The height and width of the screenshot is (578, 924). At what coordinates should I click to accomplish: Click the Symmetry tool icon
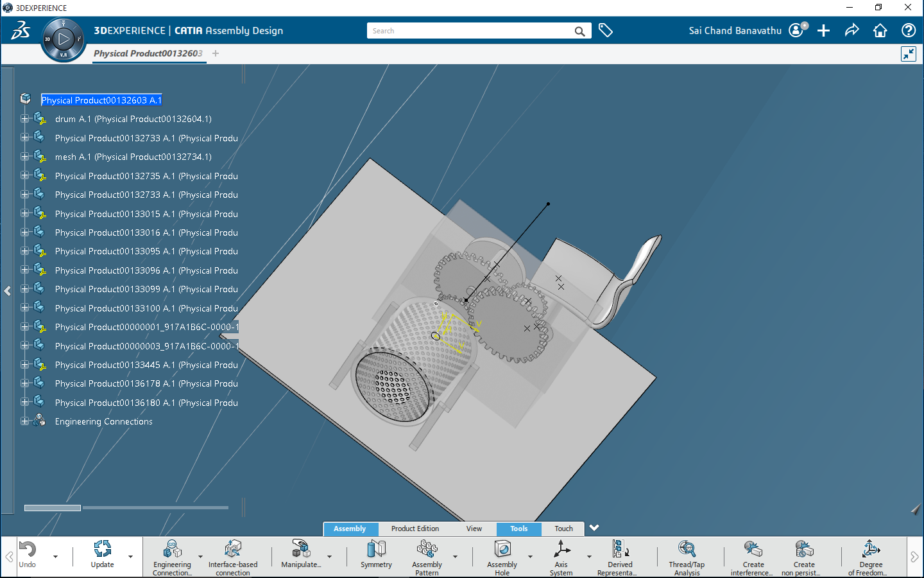(x=376, y=549)
